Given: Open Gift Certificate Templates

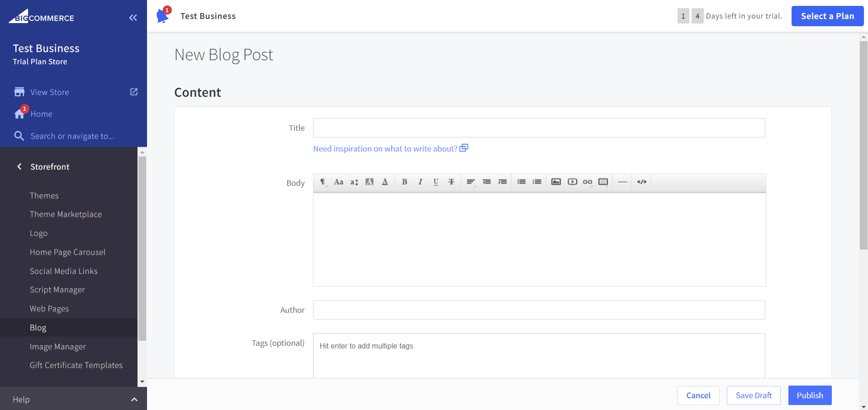Looking at the screenshot, I should [x=76, y=365].
